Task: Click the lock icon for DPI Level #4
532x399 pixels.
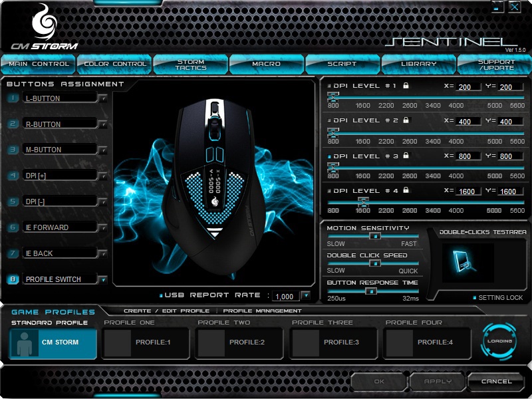Action: pyautogui.click(x=406, y=190)
